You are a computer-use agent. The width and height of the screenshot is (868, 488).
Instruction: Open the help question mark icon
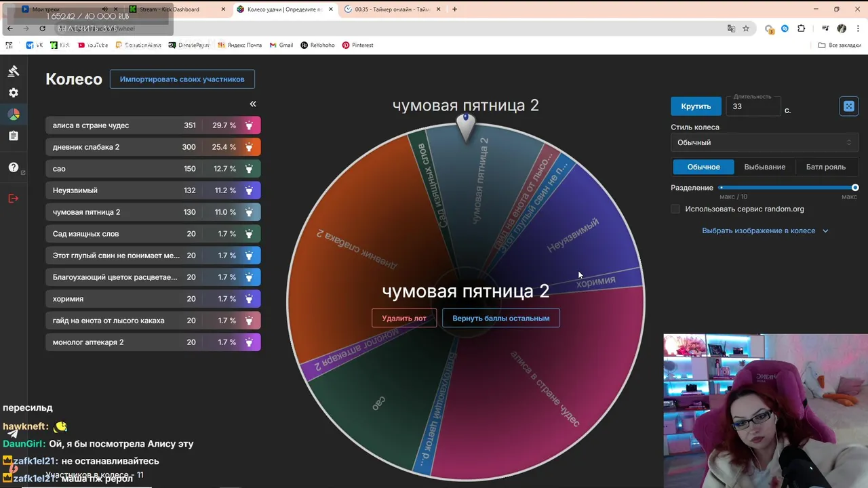14,167
